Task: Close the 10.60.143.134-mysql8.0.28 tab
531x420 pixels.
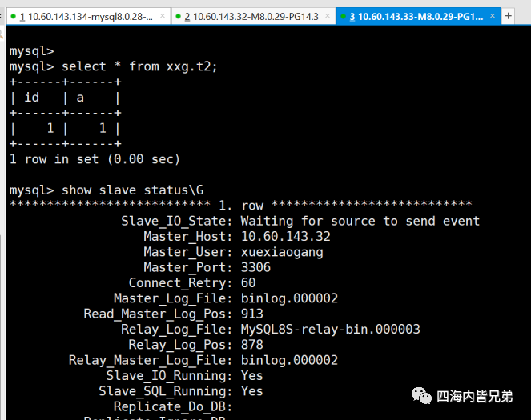Action: (163, 16)
